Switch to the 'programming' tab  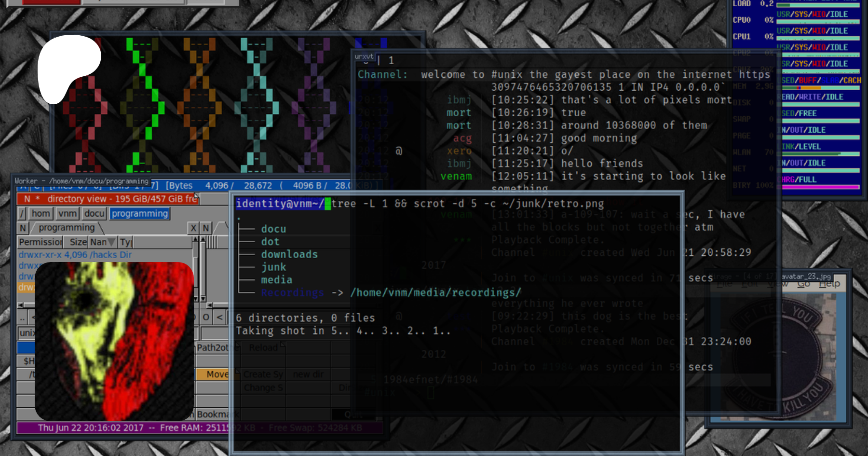coord(67,228)
